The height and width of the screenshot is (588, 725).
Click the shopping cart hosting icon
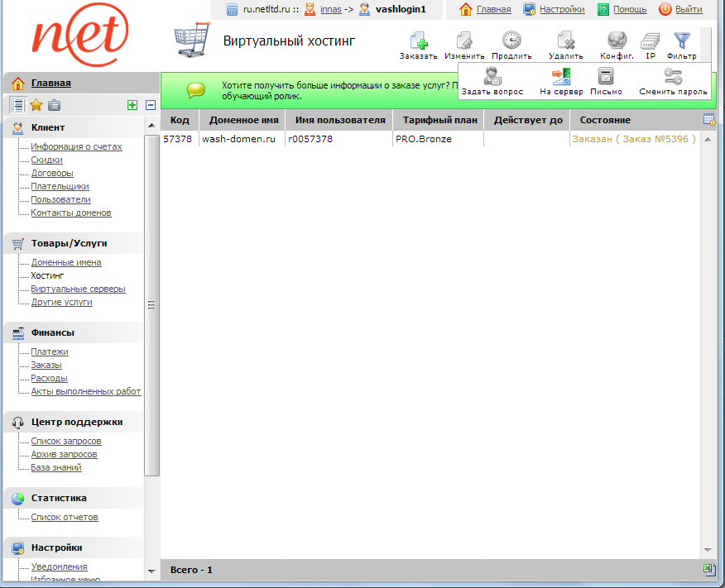coord(192,39)
